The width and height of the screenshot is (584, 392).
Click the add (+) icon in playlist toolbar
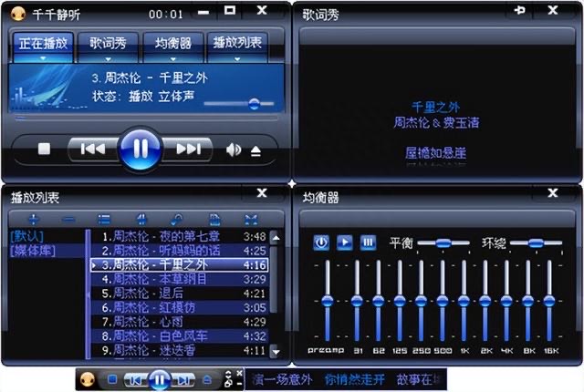click(34, 219)
